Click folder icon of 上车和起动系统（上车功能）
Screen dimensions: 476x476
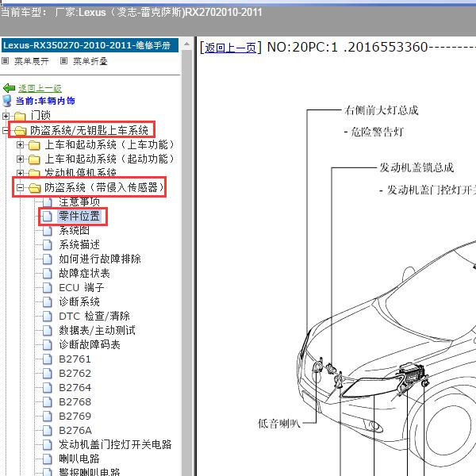[34, 145]
